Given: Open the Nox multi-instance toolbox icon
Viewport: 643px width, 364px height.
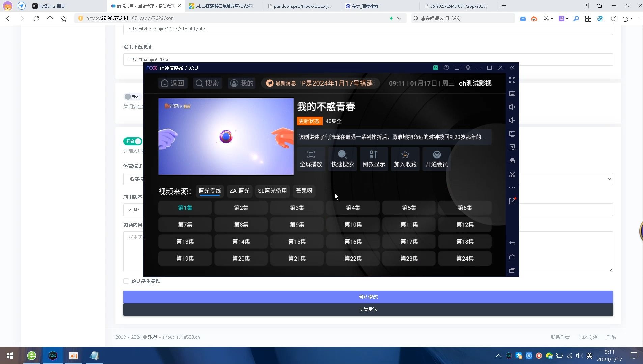Looking at the screenshot, I should tap(512, 161).
